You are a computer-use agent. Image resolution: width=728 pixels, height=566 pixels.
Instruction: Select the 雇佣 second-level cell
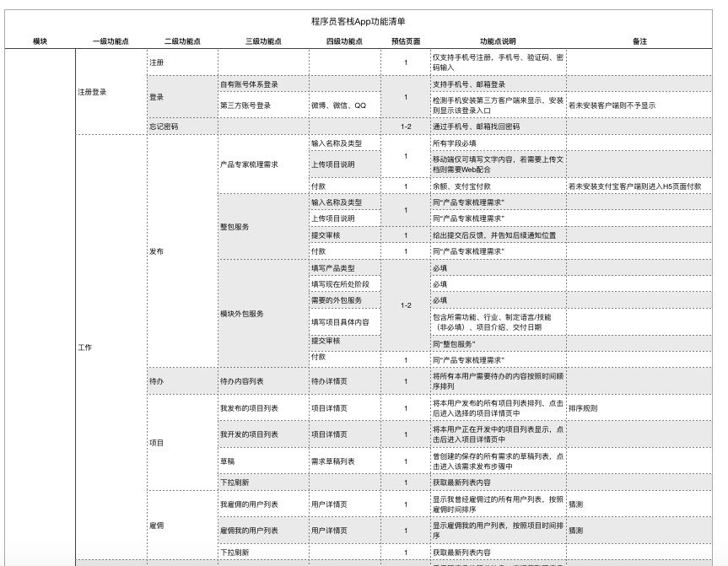coord(156,526)
